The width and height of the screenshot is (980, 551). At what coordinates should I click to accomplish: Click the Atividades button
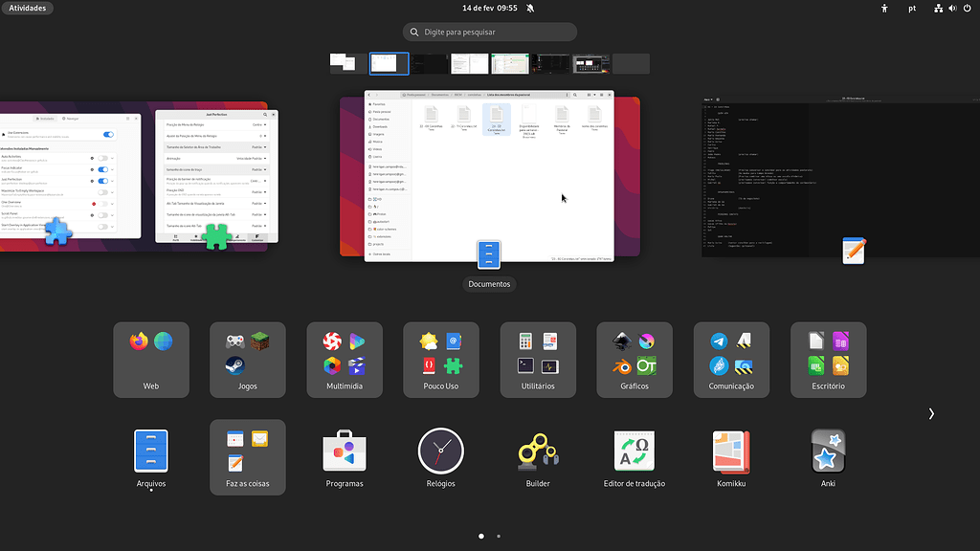tap(27, 8)
